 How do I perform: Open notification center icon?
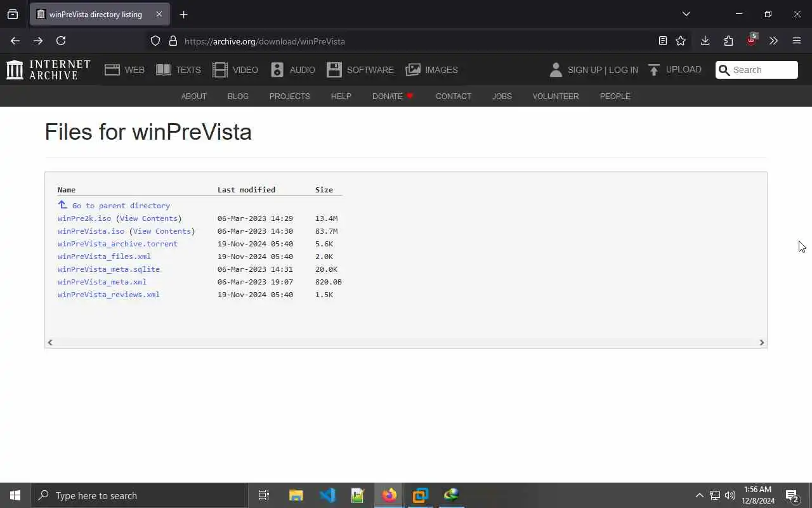click(x=792, y=496)
